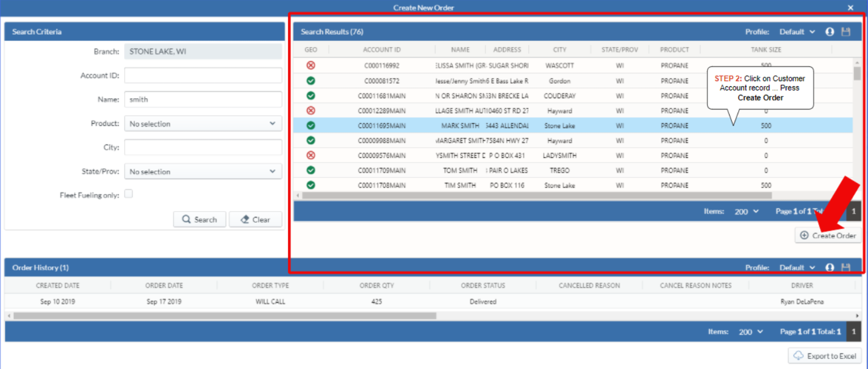Go to page 1 of Search Results
The width and height of the screenshot is (868, 369).
pos(854,212)
